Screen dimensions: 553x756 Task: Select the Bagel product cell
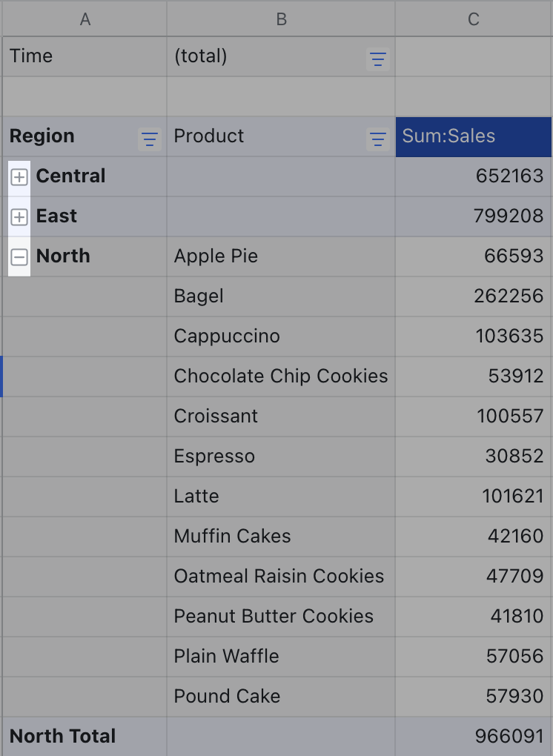(199, 296)
